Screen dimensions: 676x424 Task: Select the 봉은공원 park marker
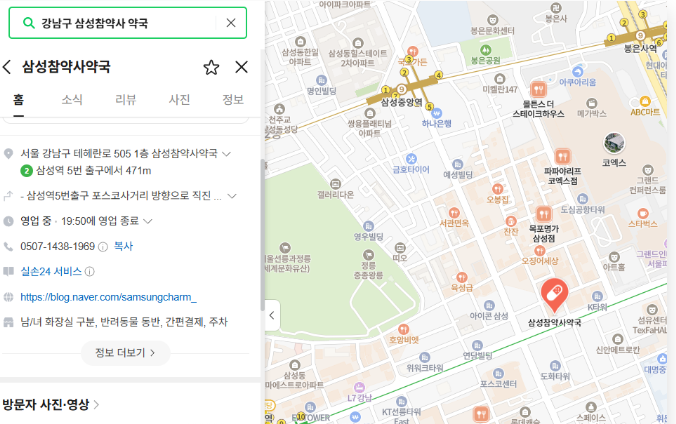(485, 50)
